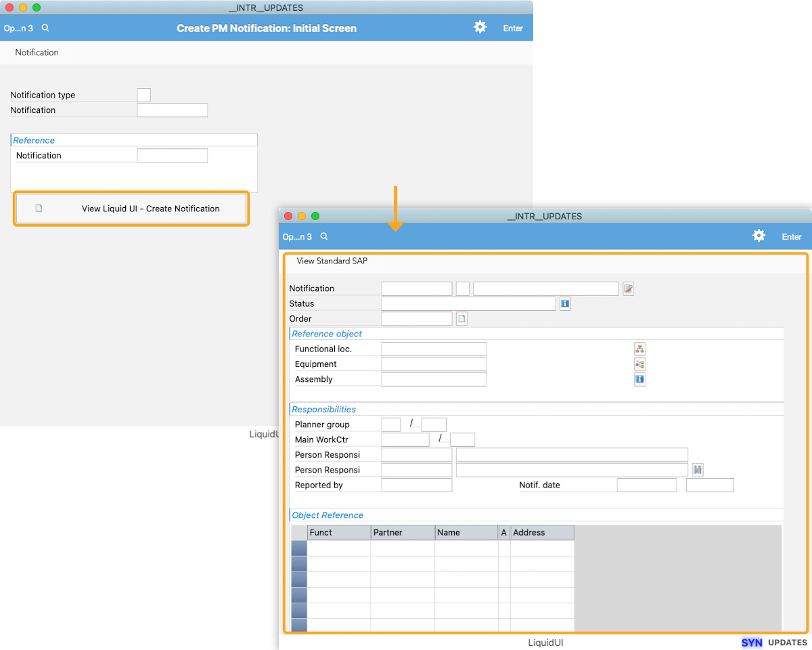Click View Liquid UI - Create Notification button
The width and height of the screenshot is (812, 650).
131,209
